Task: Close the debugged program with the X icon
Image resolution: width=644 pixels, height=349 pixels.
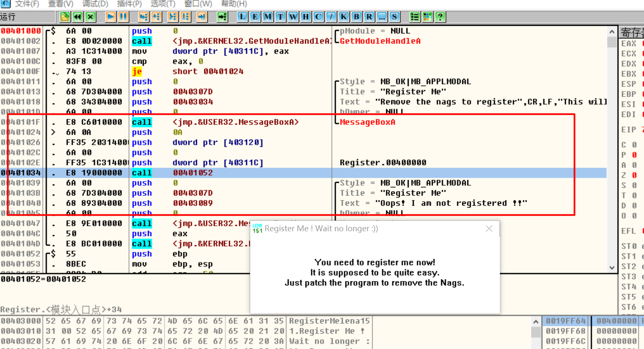Action: pyautogui.click(x=90, y=17)
